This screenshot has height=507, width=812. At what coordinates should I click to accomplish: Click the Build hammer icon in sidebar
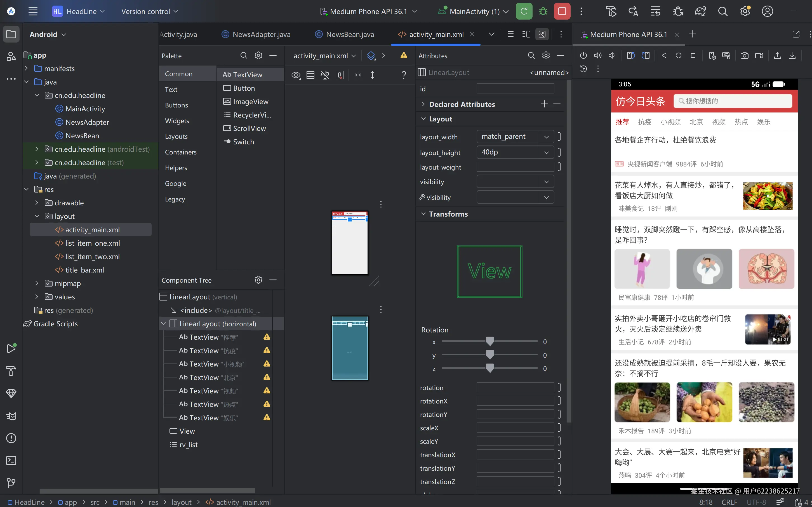pyautogui.click(x=11, y=371)
